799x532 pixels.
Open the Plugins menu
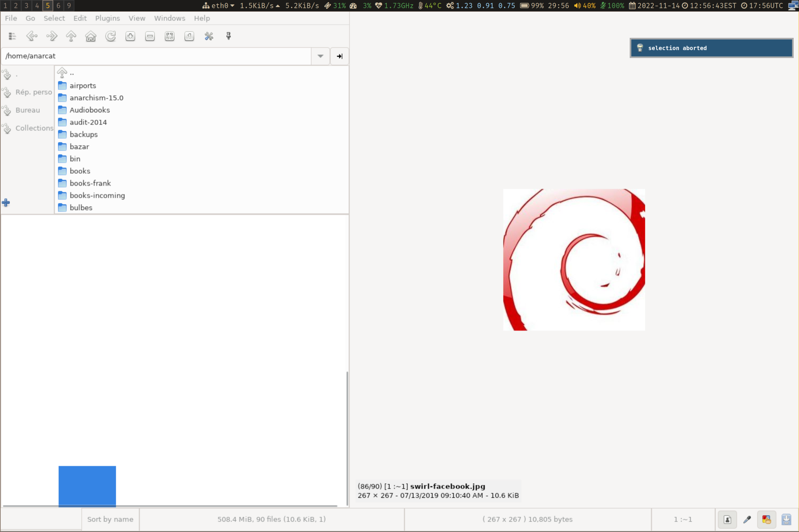click(x=107, y=18)
